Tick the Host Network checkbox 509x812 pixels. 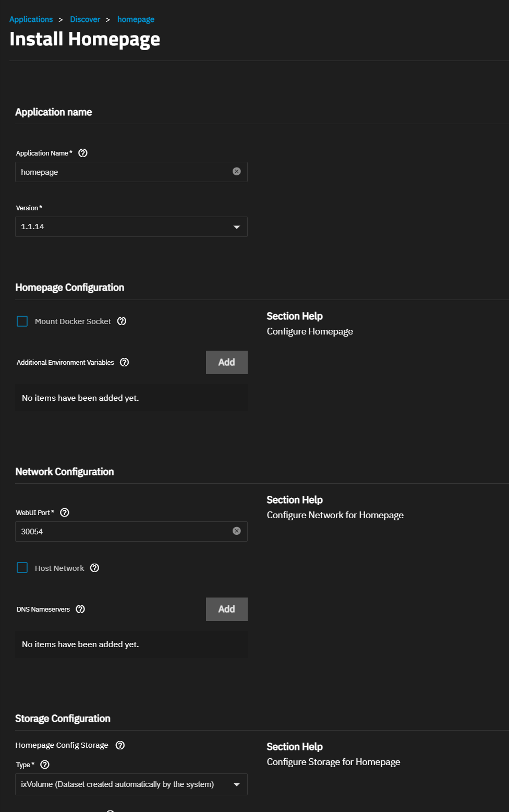22,567
